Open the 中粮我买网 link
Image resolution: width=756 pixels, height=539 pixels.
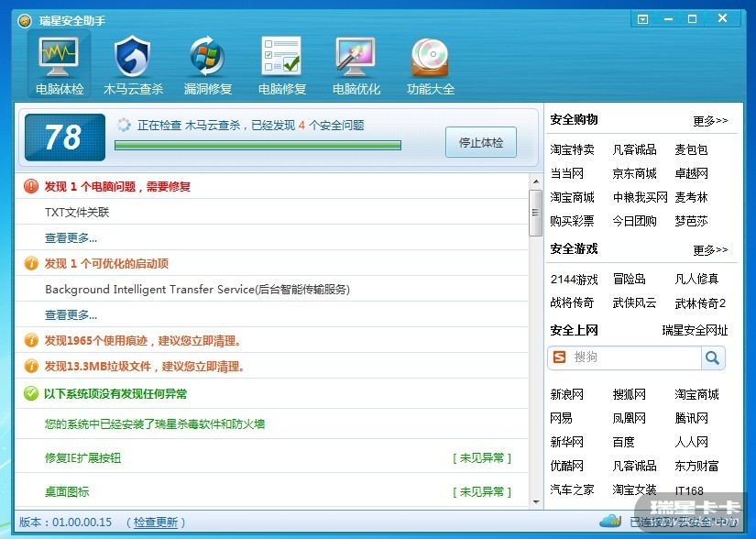coord(640,197)
